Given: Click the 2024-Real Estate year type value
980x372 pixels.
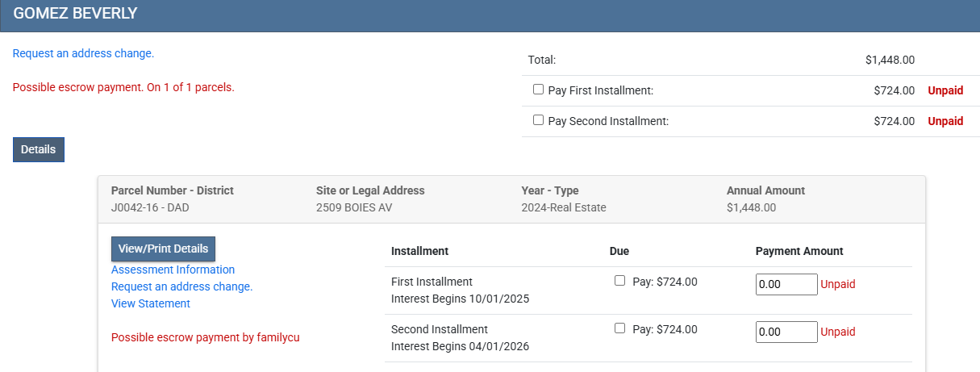Looking at the screenshot, I should (x=564, y=207).
